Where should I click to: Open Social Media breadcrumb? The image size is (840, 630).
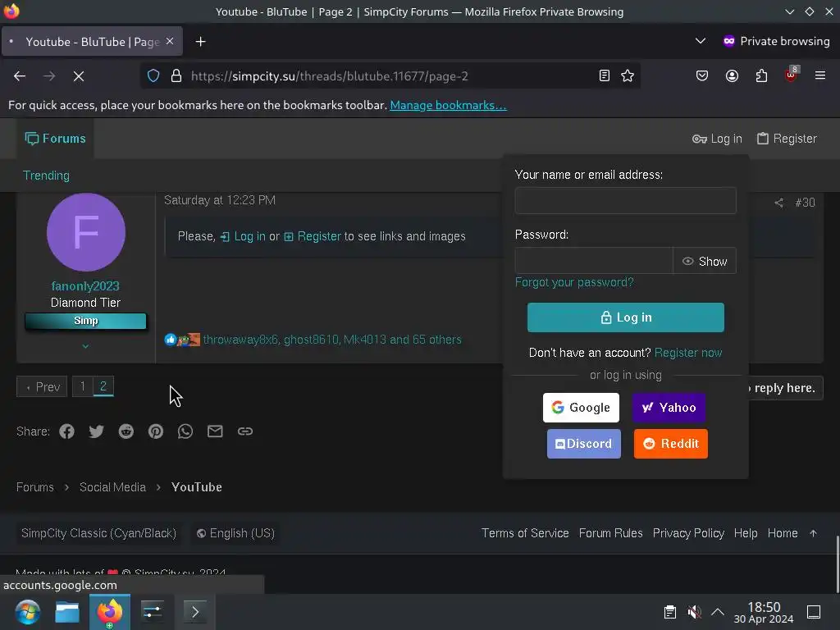click(x=112, y=487)
